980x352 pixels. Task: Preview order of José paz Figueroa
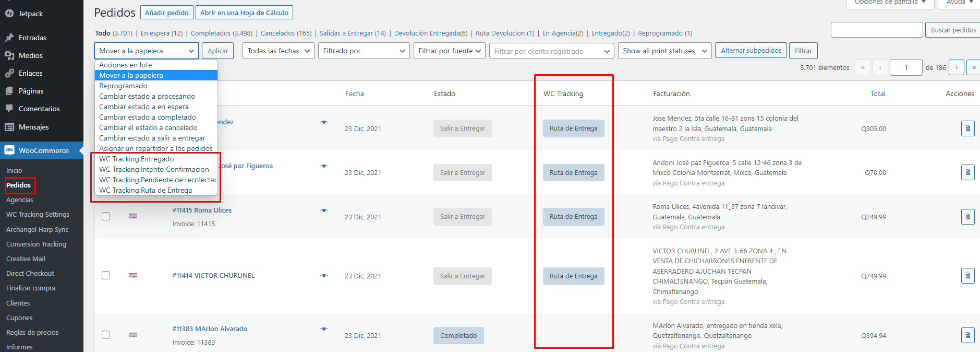324,166
